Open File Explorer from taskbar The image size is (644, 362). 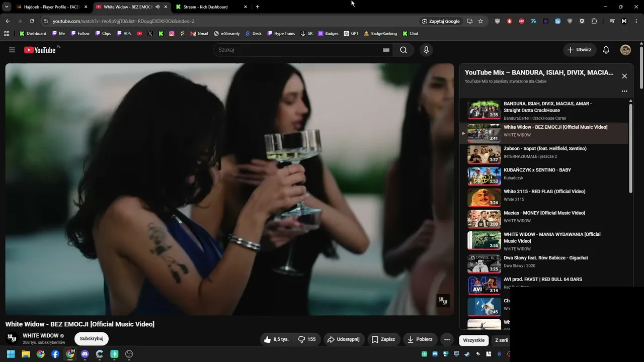coord(26,354)
